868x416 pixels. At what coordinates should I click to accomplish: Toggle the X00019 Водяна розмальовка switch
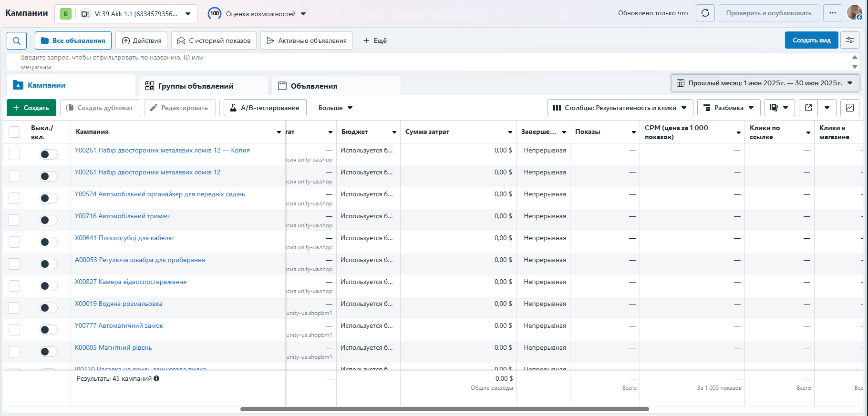tap(48, 308)
